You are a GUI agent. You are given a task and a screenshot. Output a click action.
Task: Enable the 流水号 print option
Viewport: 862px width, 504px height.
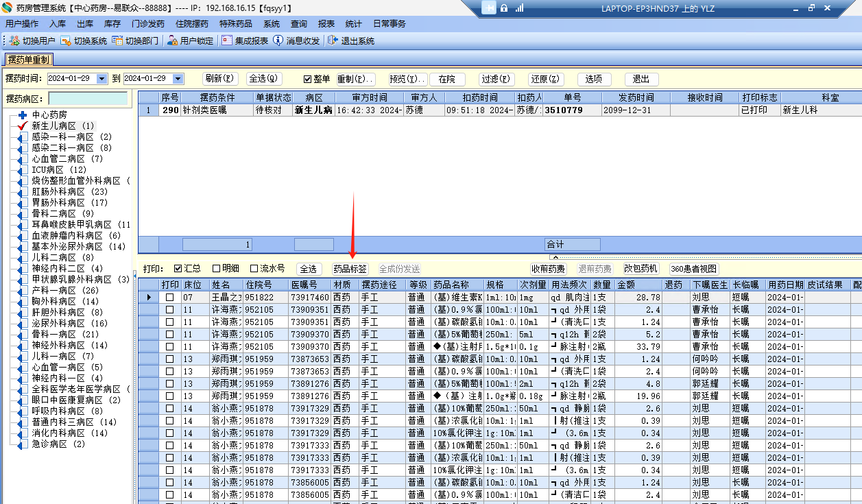click(255, 269)
